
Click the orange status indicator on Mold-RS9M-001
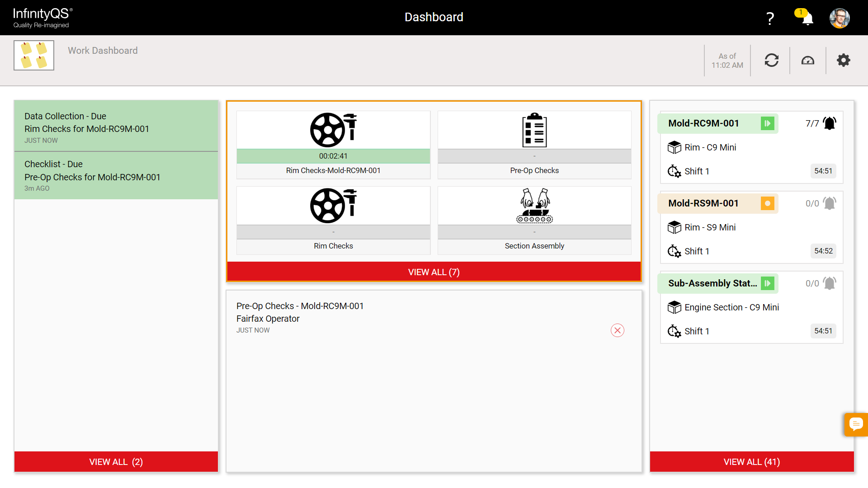point(767,203)
